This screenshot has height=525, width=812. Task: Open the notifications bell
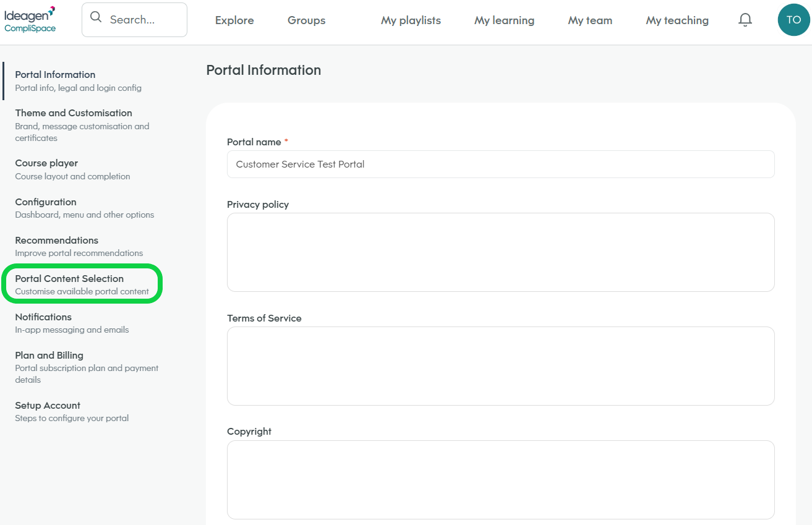point(745,19)
